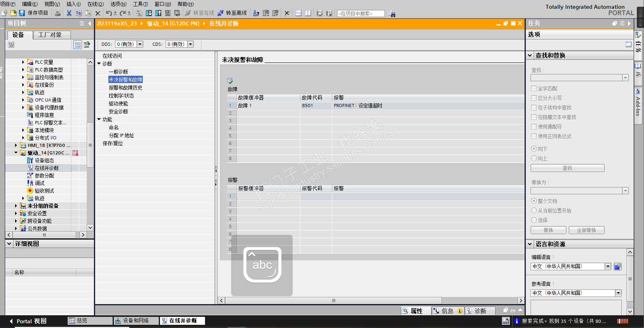Expand the PLC 变量 tree node

click(23, 62)
